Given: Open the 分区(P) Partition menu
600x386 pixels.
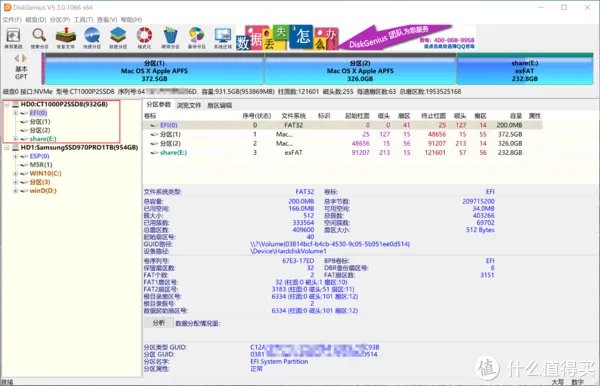Looking at the screenshot, I should pyautogui.click(x=60, y=20).
